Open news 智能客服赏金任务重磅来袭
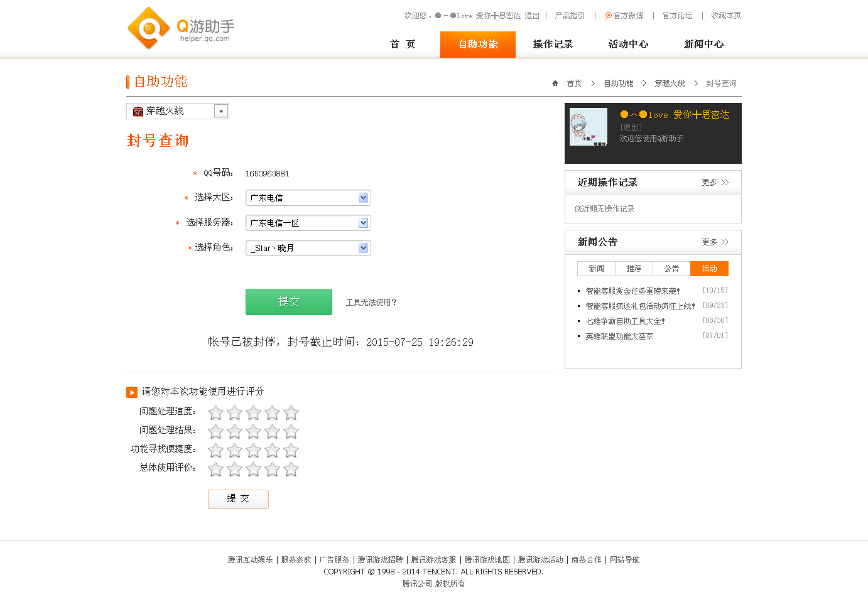This screenshot has width=868, height=602. [x=632, y=291]
